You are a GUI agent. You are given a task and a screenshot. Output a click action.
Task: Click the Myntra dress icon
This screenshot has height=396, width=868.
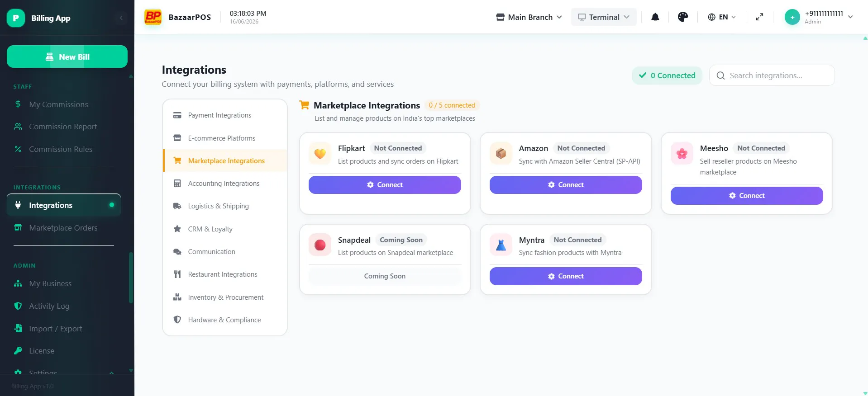pyautogui.click(x=501, y=245)
